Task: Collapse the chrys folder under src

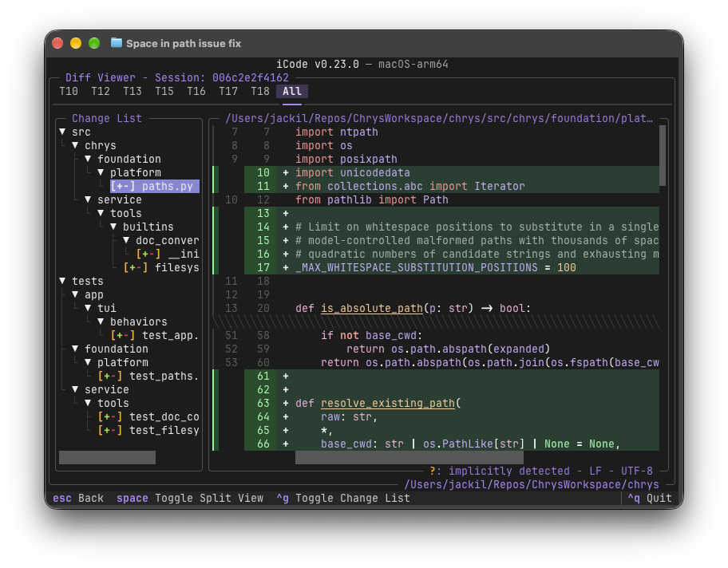Action: tap(75, 145)
